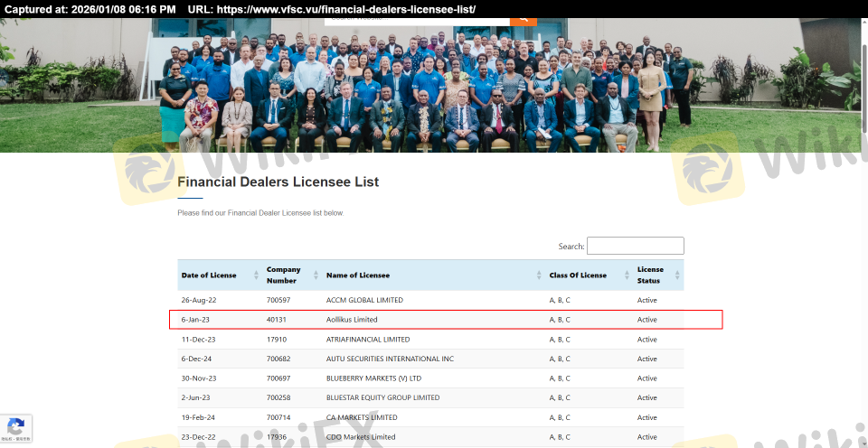Click sort arrows for Class Of License

pos(624,275)
